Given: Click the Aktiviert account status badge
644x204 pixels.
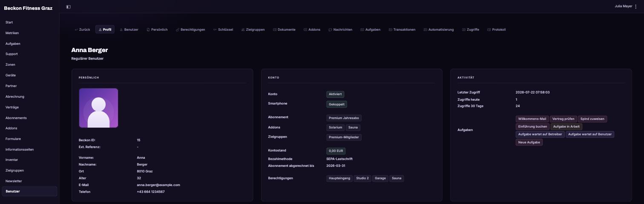Looking at the screenshot, I should point(335,94).
